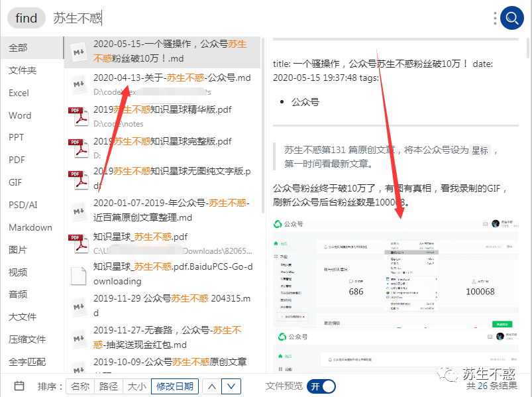Select descending sort order arrow
This screenshot has width=532, height=397.
(x=231, y=386)
